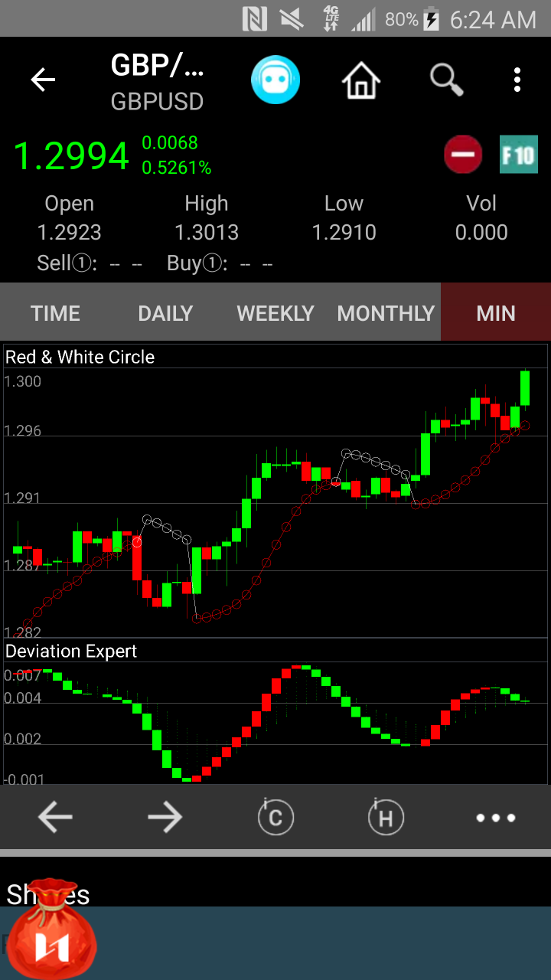Open the three-dot overflow menu

(517, 80)
